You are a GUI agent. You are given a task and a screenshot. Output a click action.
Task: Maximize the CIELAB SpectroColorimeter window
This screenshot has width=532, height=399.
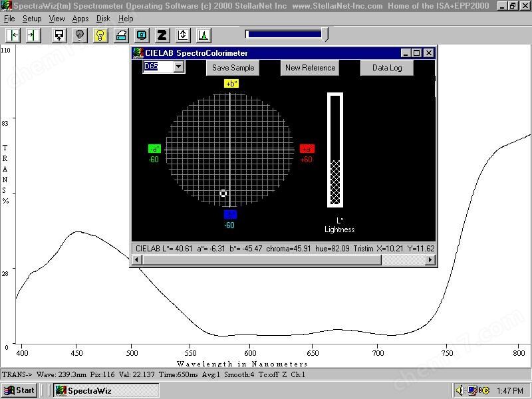tap(416, 53)
